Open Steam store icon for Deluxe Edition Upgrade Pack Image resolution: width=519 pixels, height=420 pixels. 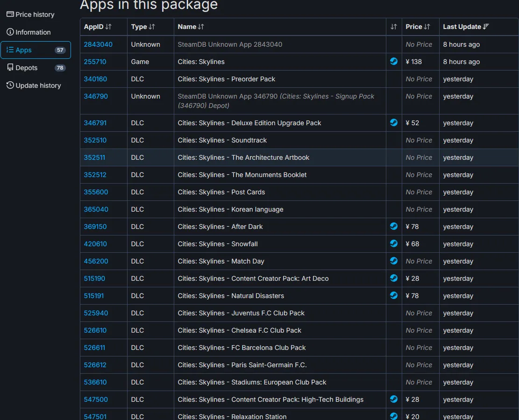click(x=393, y=122)
